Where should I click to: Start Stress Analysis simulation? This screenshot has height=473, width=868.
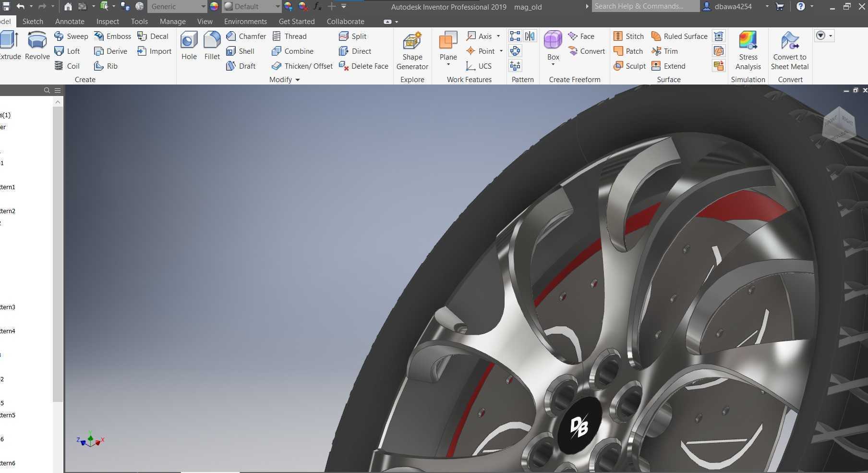748,50
